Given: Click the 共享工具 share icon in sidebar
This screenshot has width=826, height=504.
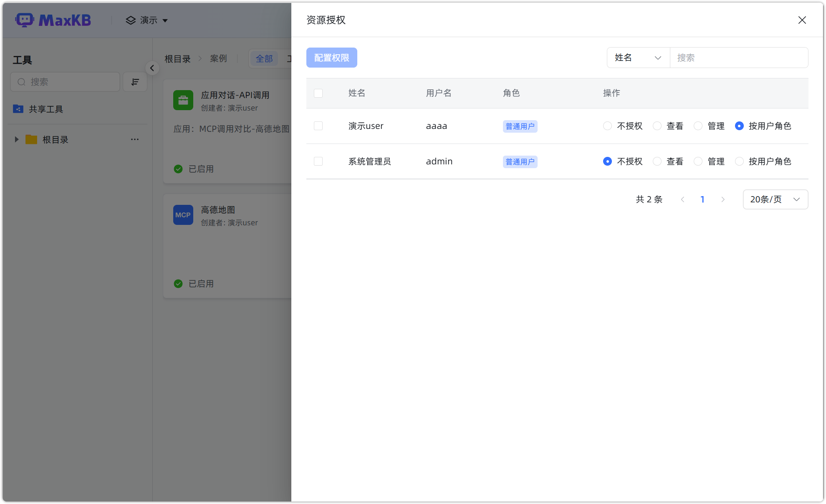Looking at the screenshot, I should 18,109.
